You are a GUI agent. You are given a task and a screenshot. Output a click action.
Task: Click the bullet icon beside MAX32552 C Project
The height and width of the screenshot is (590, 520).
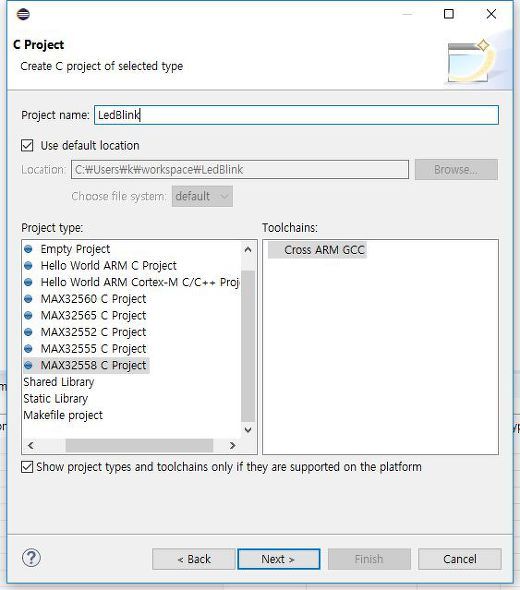(28, 332)
